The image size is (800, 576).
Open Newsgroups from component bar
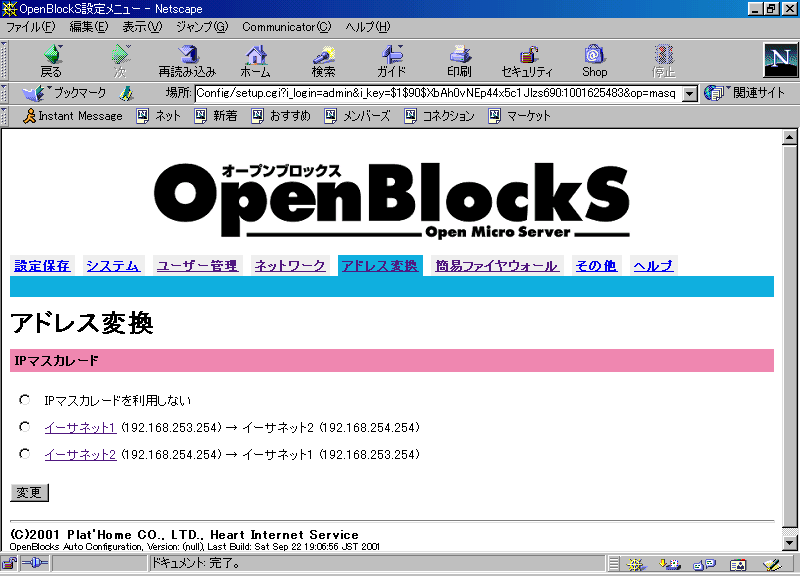pos(704,564)
